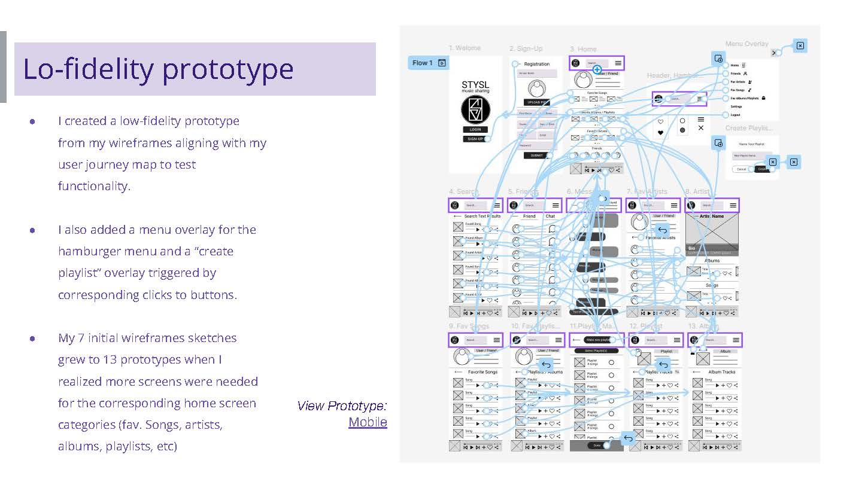Screen dimensions: 868x488
Task: Click the filled radio circle in Header components
Action: tap(682, 130)
